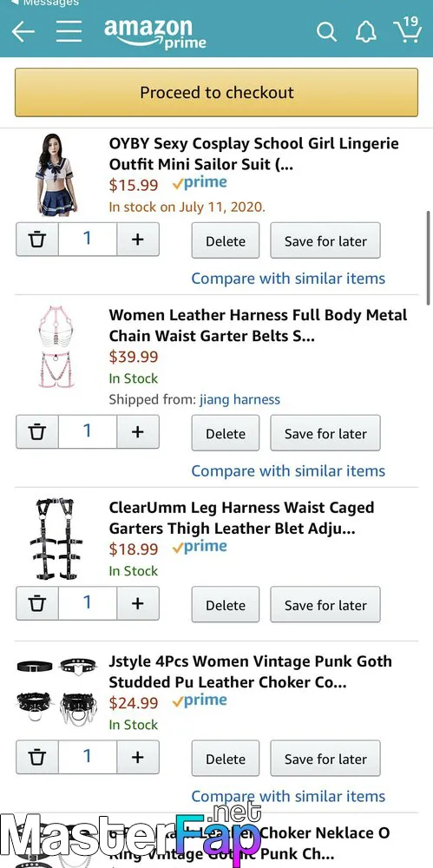The width and height of the screenshot is (433, 868).
Task: Click trash icon for Choker set item
Action: click(37, 757)
